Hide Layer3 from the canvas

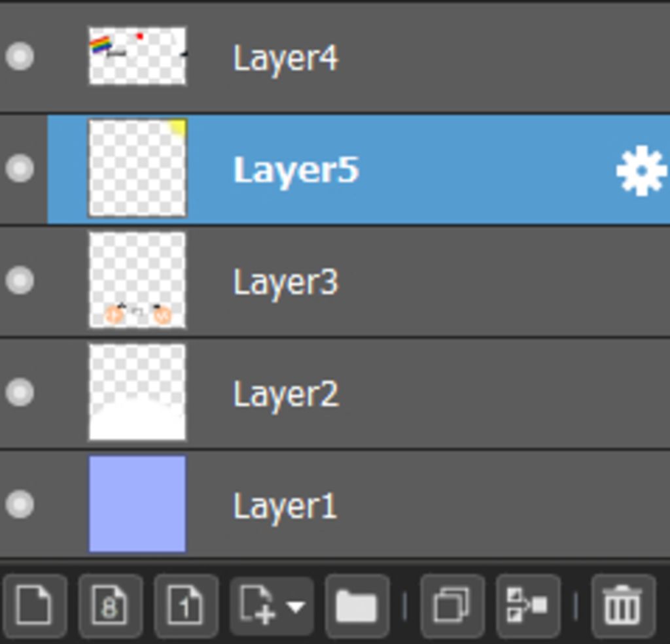point(20,280)
